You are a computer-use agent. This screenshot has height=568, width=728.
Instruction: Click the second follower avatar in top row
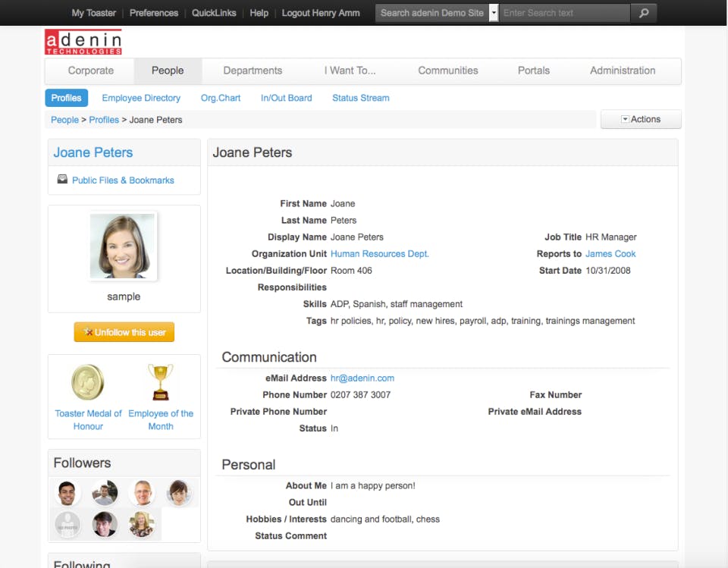click(x=105, y=493)
